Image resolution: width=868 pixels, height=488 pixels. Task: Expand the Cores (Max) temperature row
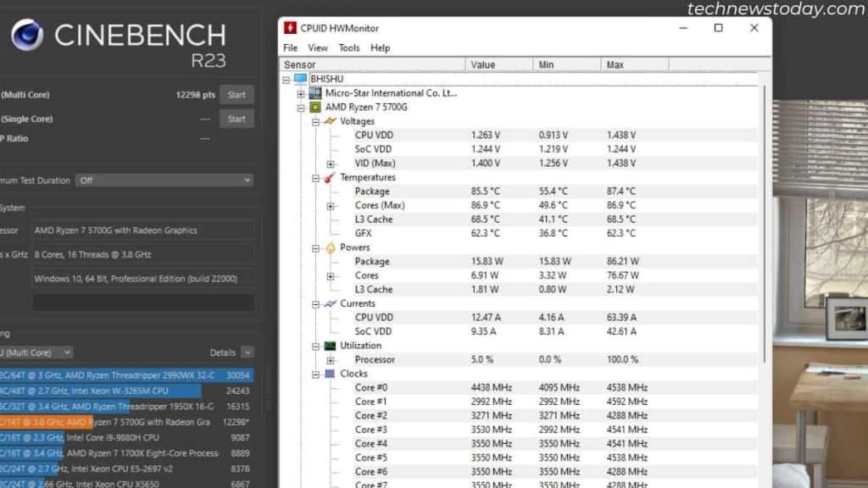(331, 206)
